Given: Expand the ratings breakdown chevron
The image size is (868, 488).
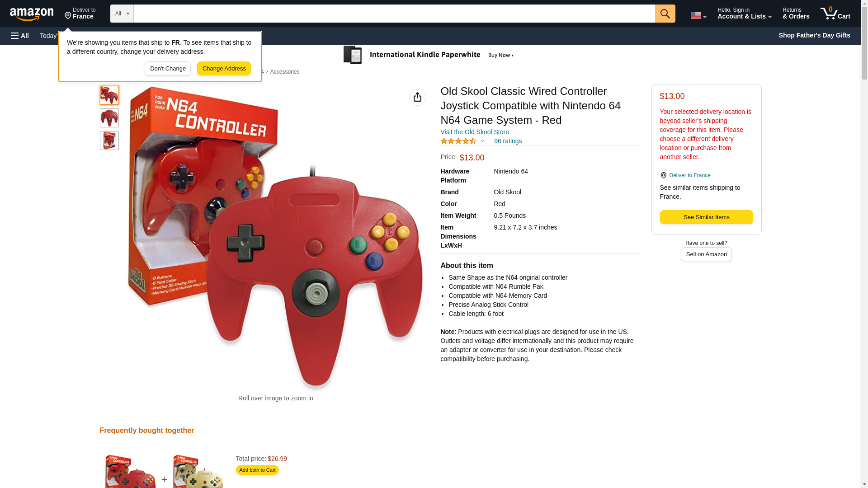Looking at the screenshot, I should 482,141.
